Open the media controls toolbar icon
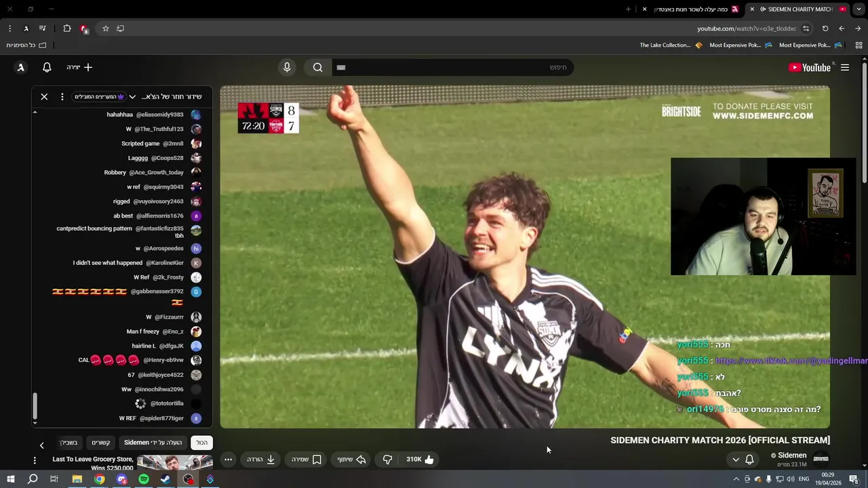This screenshot has width=868, height=488. coord(43,28)
